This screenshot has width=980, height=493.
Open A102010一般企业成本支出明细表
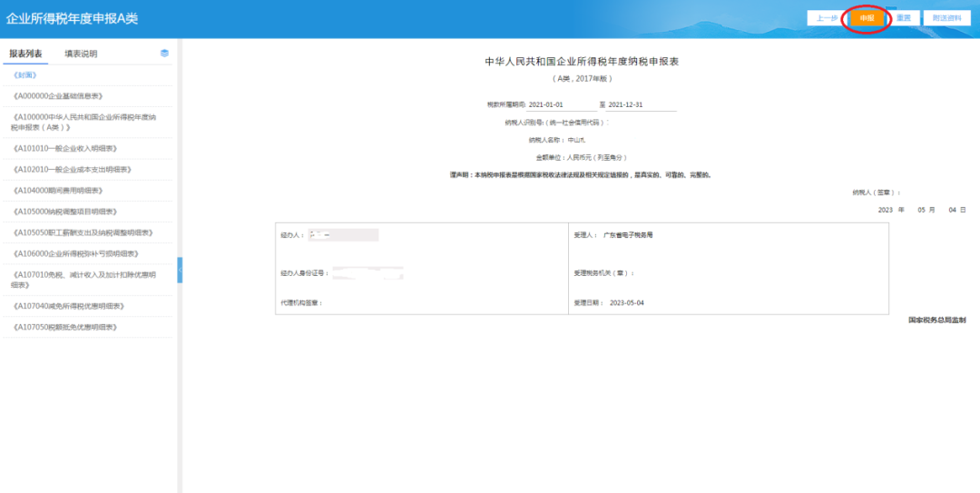(x=72, y=170)
